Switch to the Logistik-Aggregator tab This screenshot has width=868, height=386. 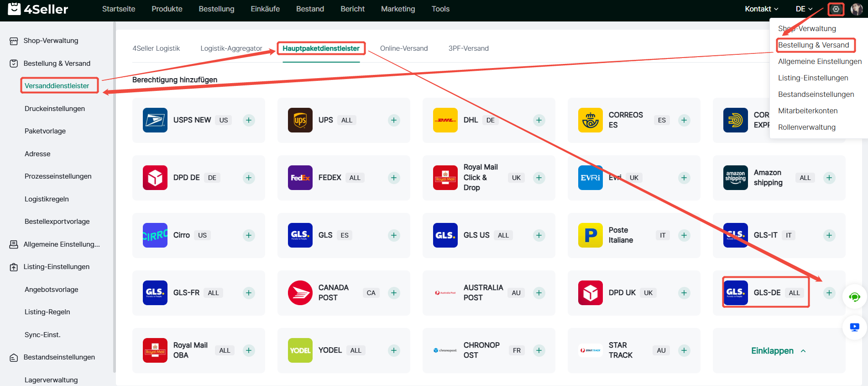coord(231,48)
